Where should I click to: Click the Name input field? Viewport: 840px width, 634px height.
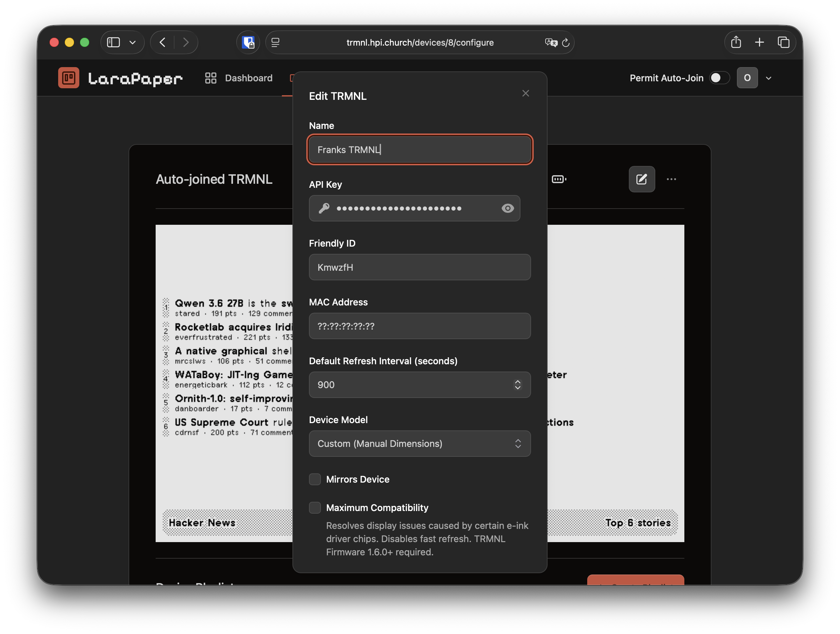point(420,150)
